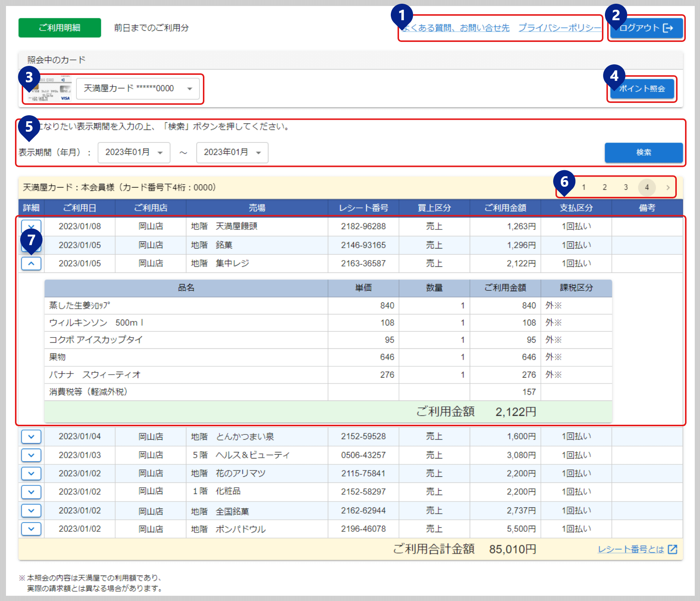Click the ご利用店 column header
Image resolution: width=700 pixels, height=601 pixels.
[151, 208]
